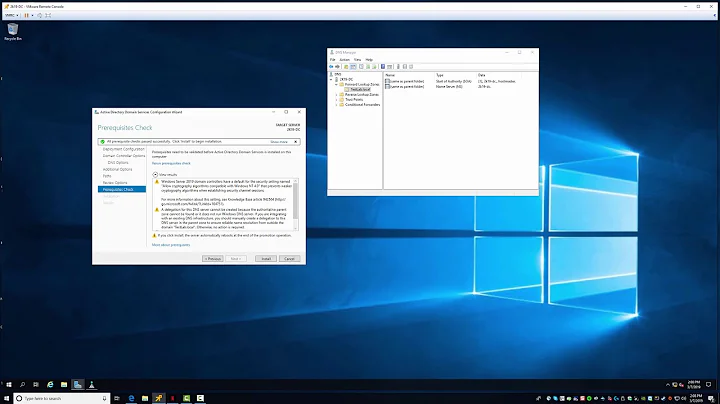Screen dimensions: 720x404
Task: Dismiss the prerequisites passed notification banner
Action: click(295, 142)
